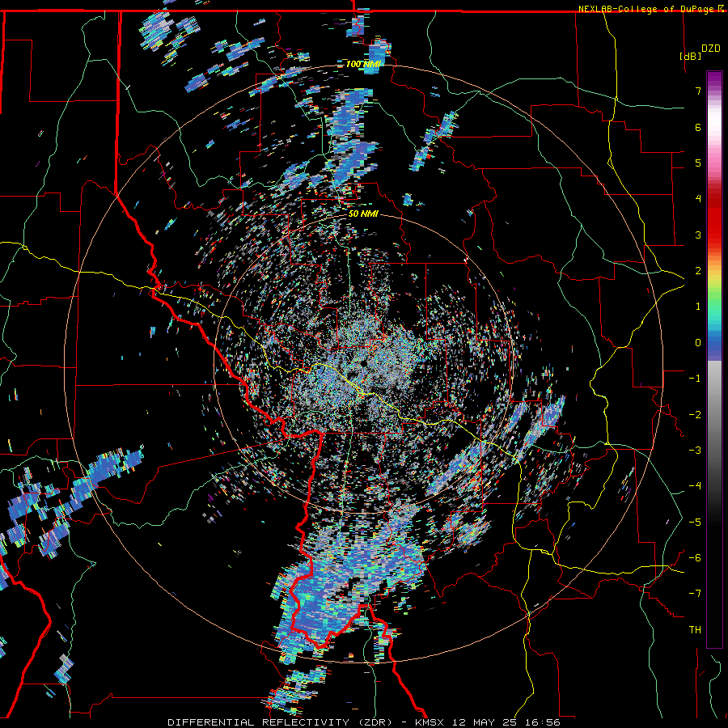Click the ZDR color scale bar
Screen dimensions: 728x728
714,359
